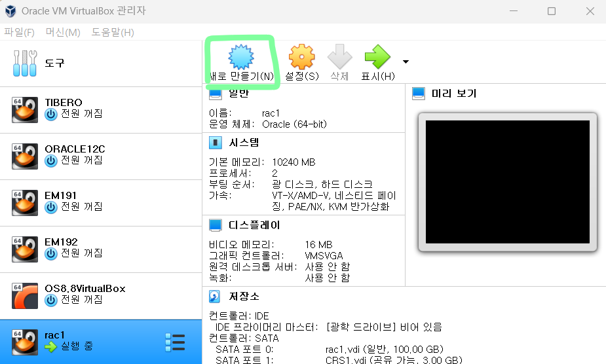Click the TIBERO power-off status icon
The width and height of the screenshot is (606, 364).
[x=51, y=115]
